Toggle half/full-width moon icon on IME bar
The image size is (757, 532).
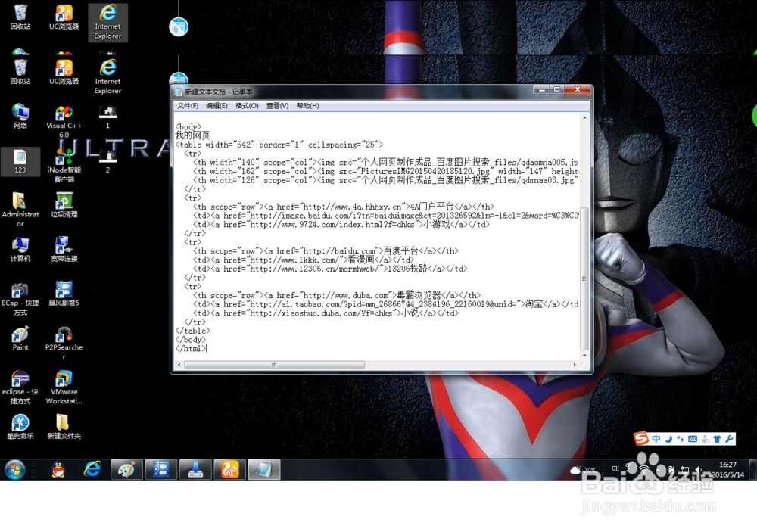click(668, 439)
